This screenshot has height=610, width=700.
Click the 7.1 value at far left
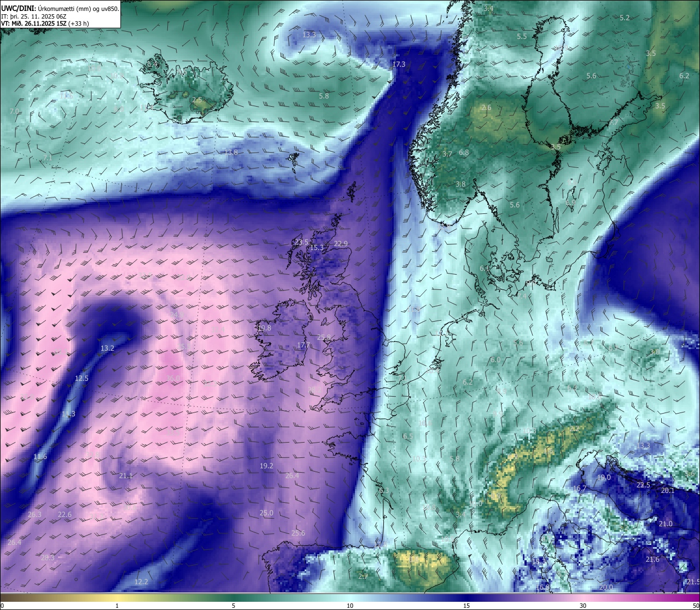48,158
